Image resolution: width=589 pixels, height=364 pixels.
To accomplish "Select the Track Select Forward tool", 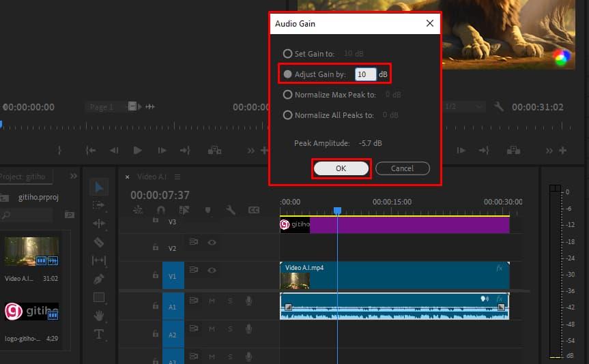I will tap(99, 205).
